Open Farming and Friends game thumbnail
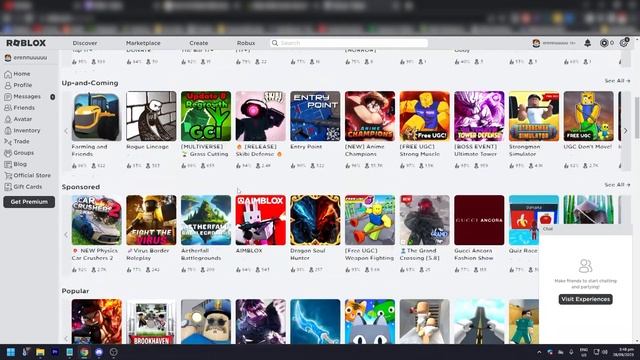 pyautogui.click(x=96, y=116)
